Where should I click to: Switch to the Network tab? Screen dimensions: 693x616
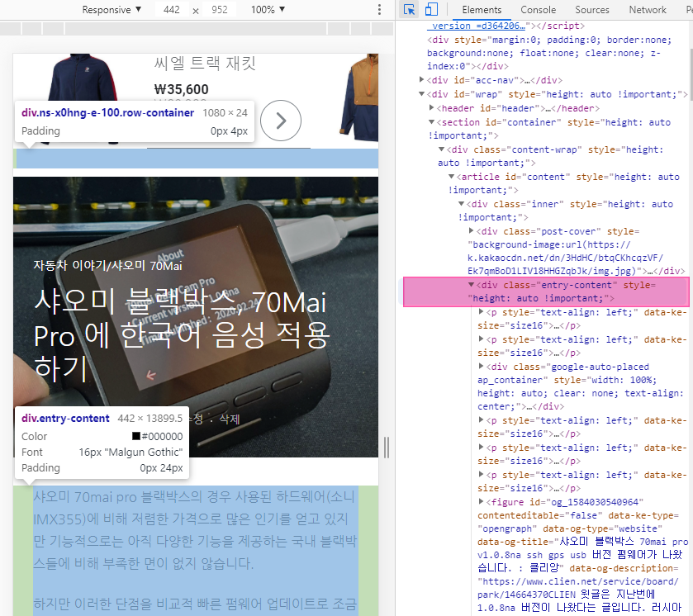pos(648,10)
